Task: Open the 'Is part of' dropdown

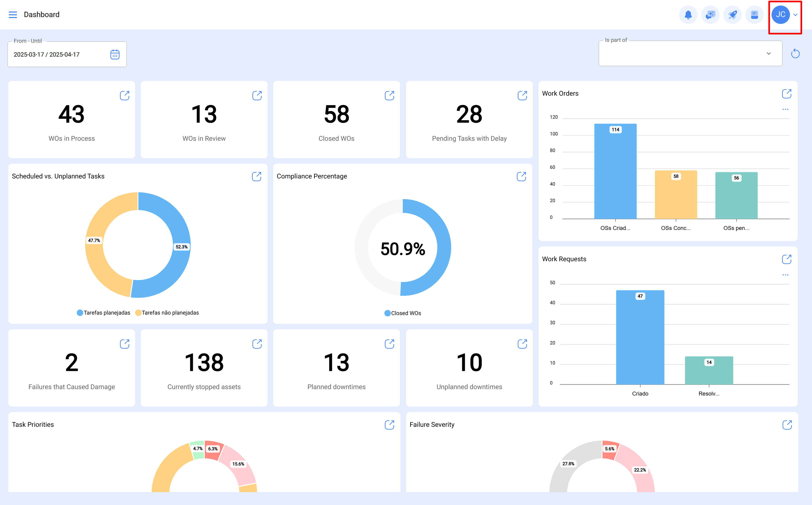Action: click(x=690, y=53)
